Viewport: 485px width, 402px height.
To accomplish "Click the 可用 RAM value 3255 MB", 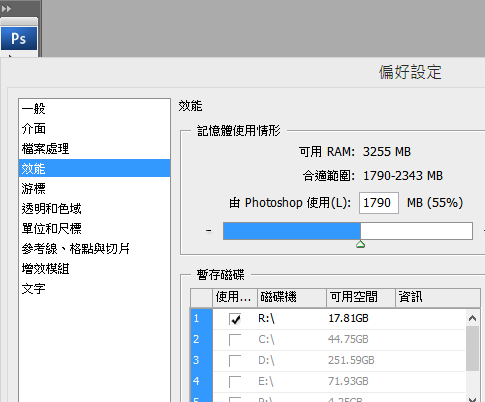I will (x=387, y=152).
